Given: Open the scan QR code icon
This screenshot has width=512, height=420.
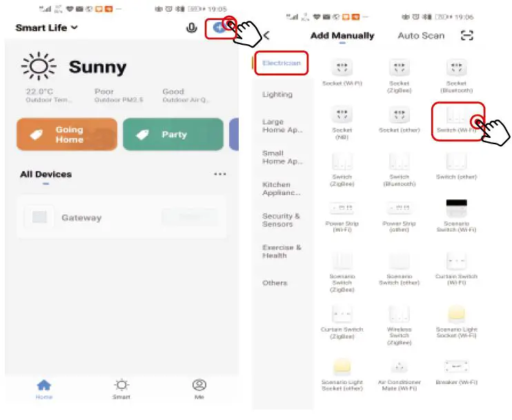Looking at the screenshot, I should [x=466, y=35].
